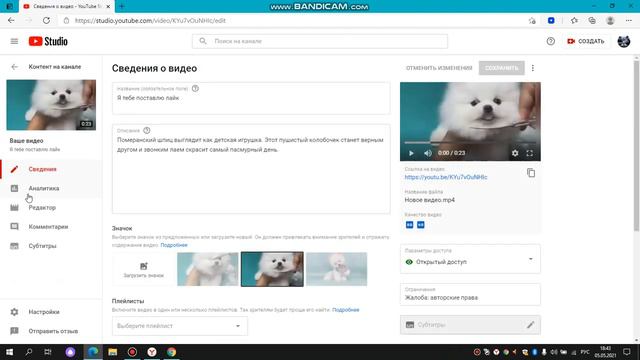Open Chrome from the taskbar

171,352
